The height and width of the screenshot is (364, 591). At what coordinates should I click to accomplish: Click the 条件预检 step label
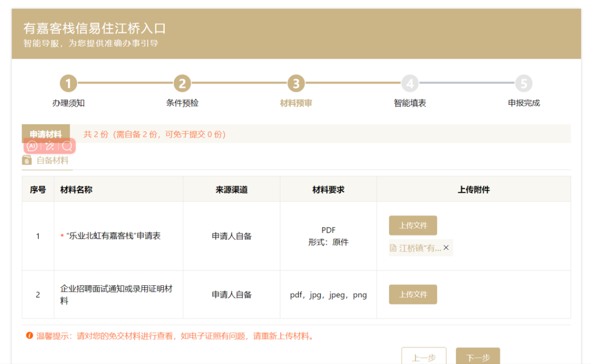(x=182, y=103)
